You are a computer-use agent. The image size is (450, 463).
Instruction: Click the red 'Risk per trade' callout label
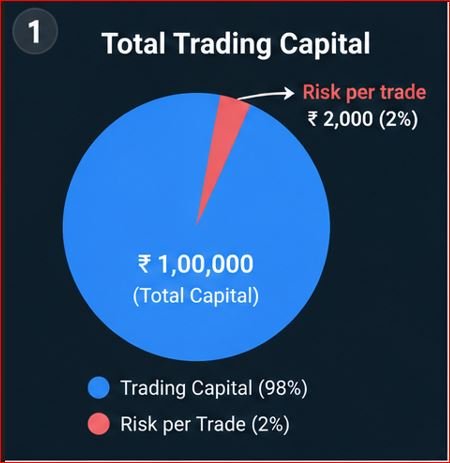pyautogui.click(x=364, y=92)
